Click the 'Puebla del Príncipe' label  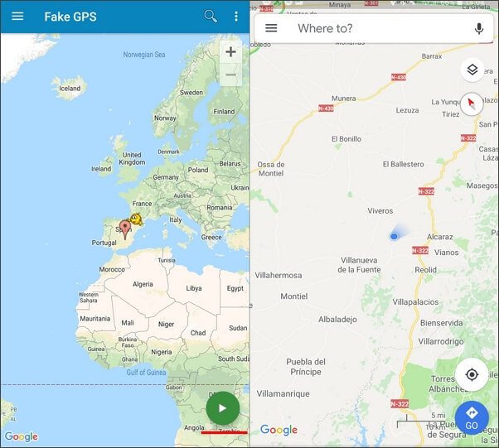tap(306, 367)
